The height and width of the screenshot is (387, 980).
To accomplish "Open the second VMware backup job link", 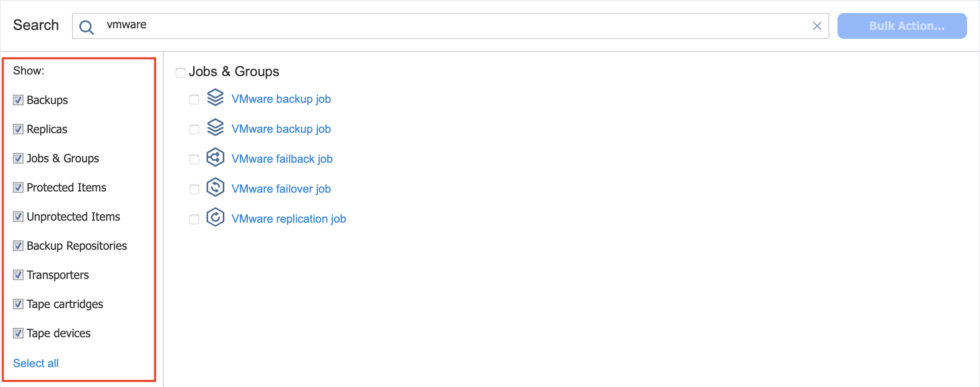I will pos(281,129).
